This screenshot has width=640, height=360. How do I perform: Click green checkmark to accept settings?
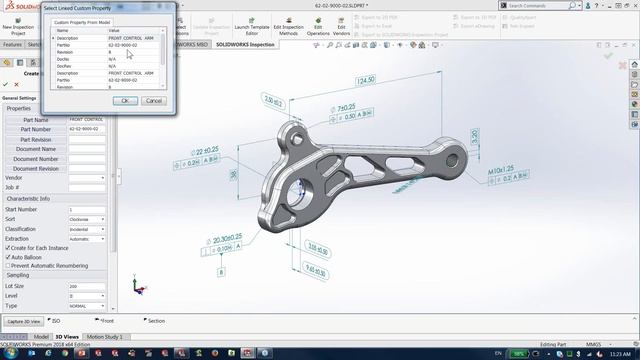tap(5, 84)
